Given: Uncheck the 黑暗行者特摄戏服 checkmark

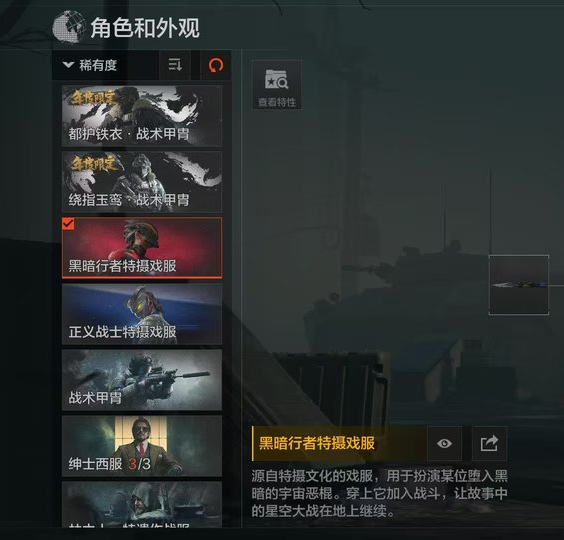Looking at the screenshot, I should click(68, 223).
